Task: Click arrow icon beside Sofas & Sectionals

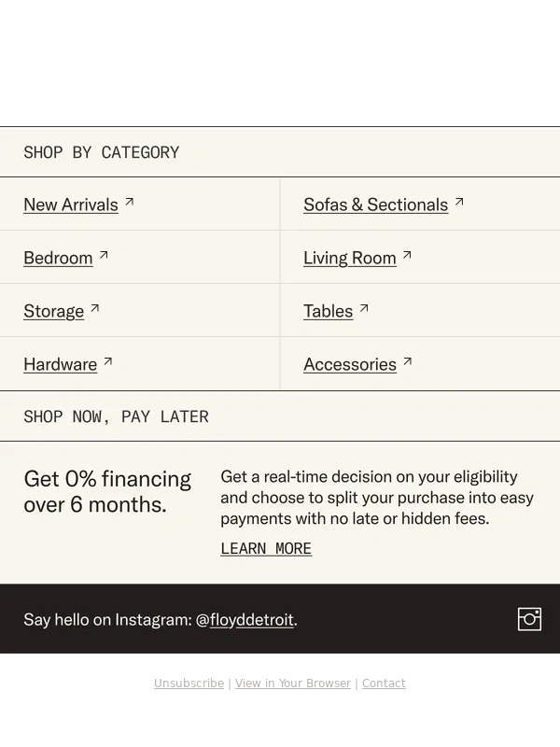Action: pos(459,202)
